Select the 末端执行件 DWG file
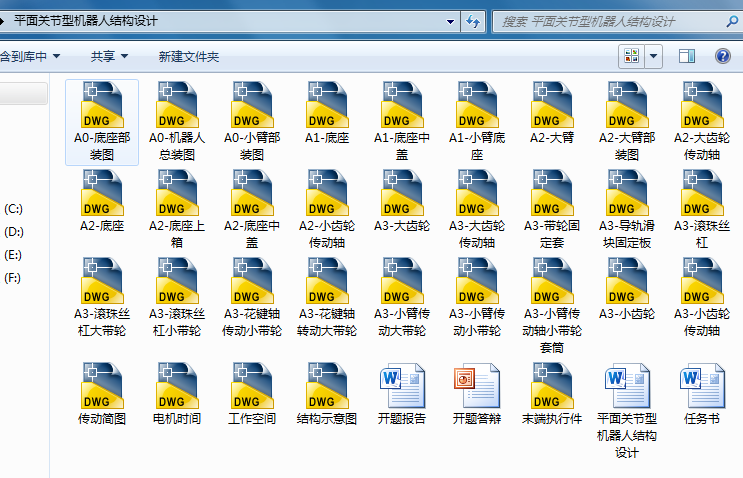 [552, 394]
